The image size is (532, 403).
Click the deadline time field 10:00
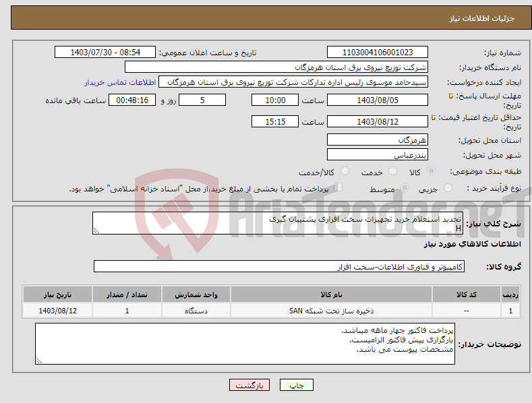point(275,100)
